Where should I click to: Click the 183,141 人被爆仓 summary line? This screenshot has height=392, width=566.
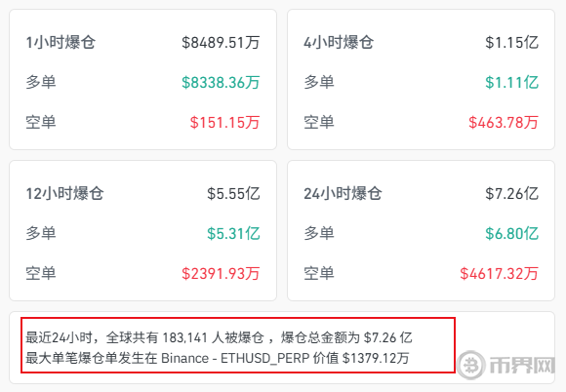(x=219, y=338)
